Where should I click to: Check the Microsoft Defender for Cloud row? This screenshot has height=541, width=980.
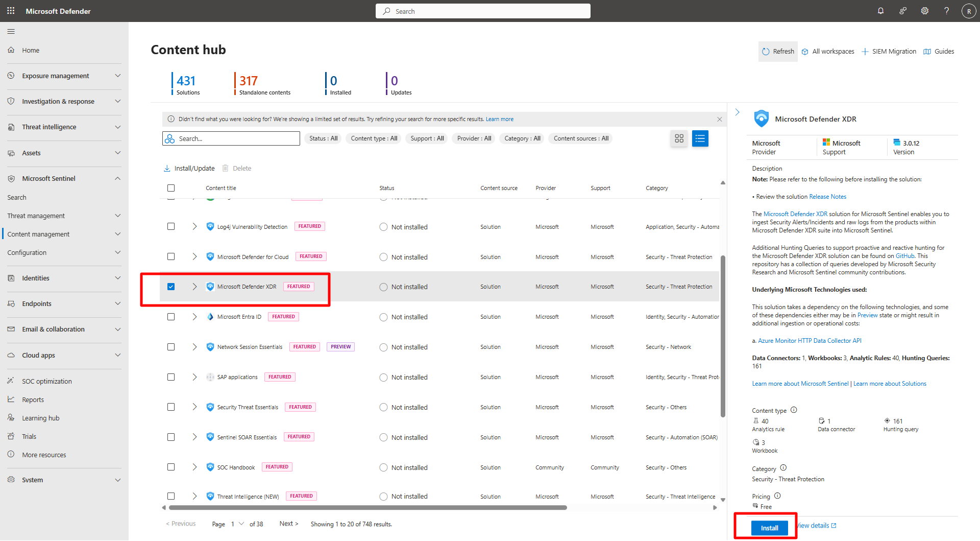[171, 256]
